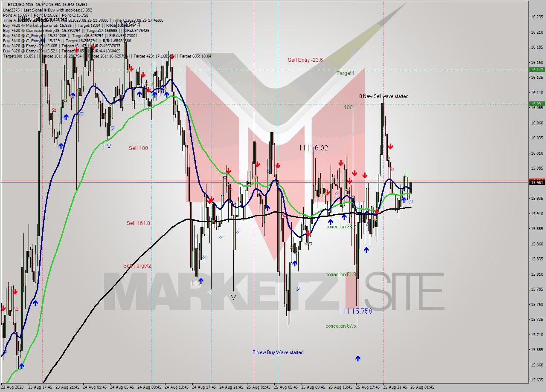Select the 15.810 price axis value
This screenshot has width=546, height=392.
tap(537, 274)
